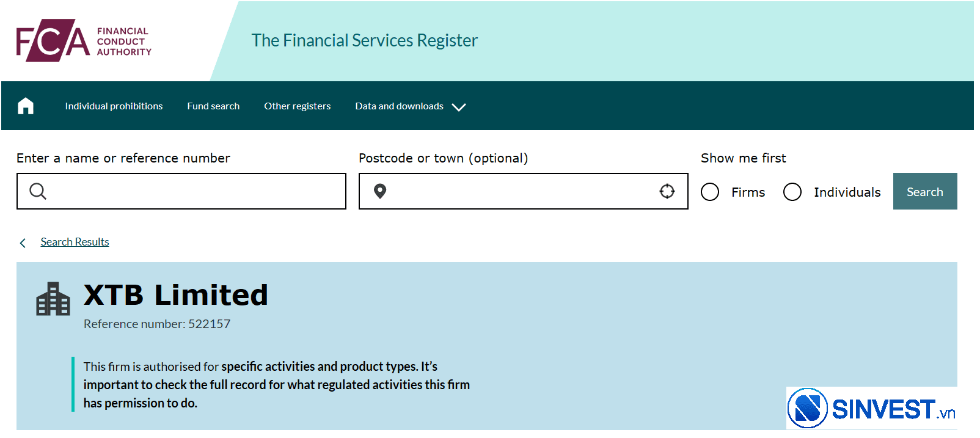This screenshot has width=980, height=438.
Task: Click the Sinvest.vn logo
Action: (872, 408)
